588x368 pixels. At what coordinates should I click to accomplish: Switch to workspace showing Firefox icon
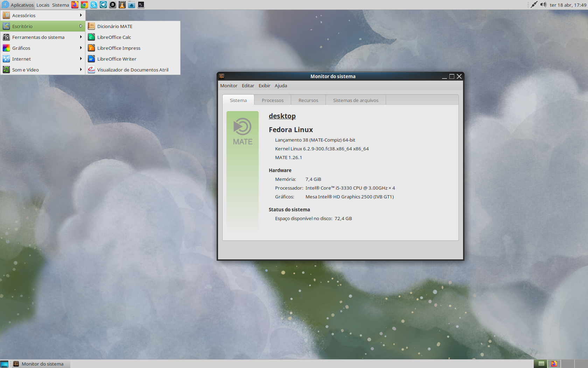[x=554, y=364]
